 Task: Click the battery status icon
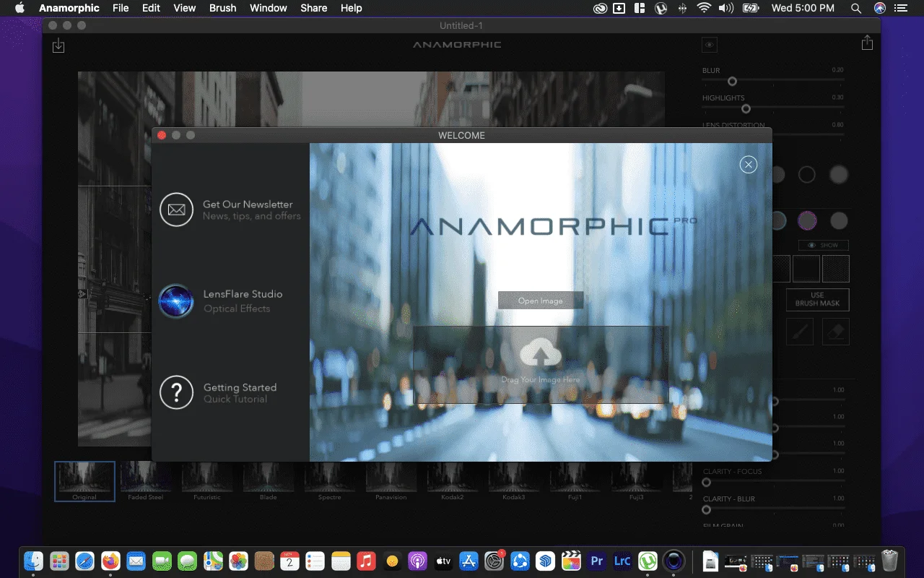751,8
